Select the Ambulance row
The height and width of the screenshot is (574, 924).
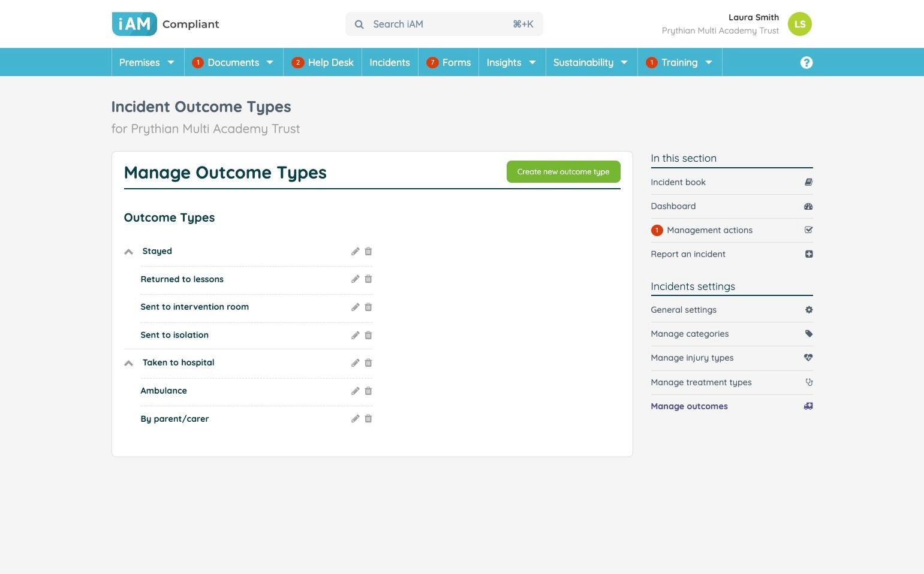[x=256, y=391]
